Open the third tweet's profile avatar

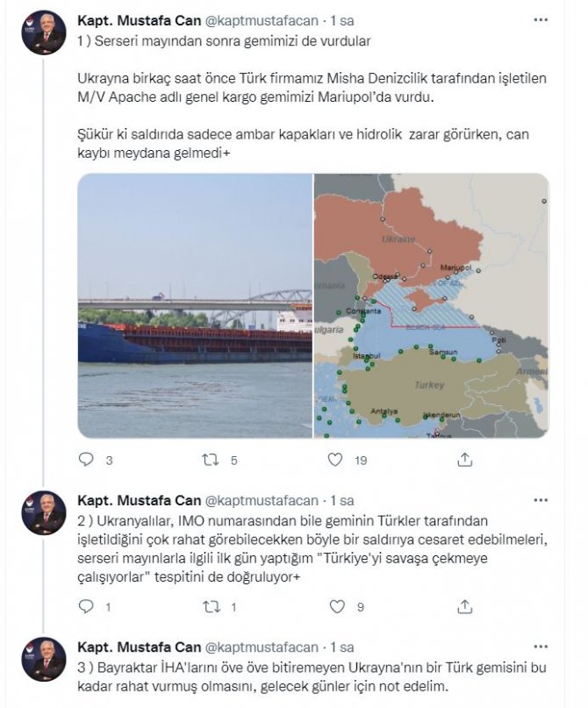pos(44,660)
